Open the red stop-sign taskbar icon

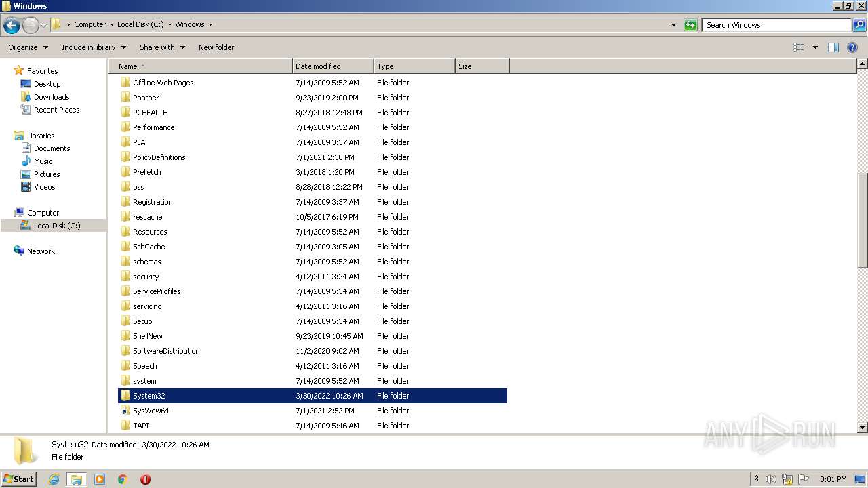click(x=145, y=479)
